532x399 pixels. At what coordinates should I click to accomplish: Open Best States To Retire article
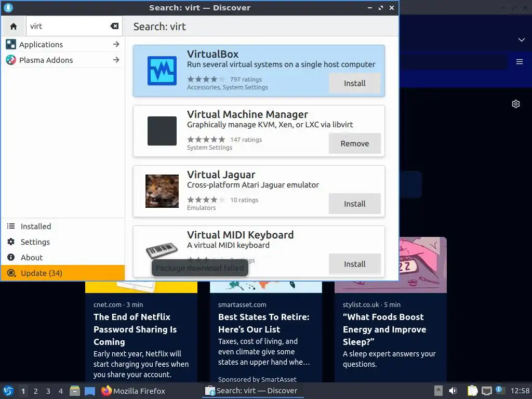pos(263,323)
